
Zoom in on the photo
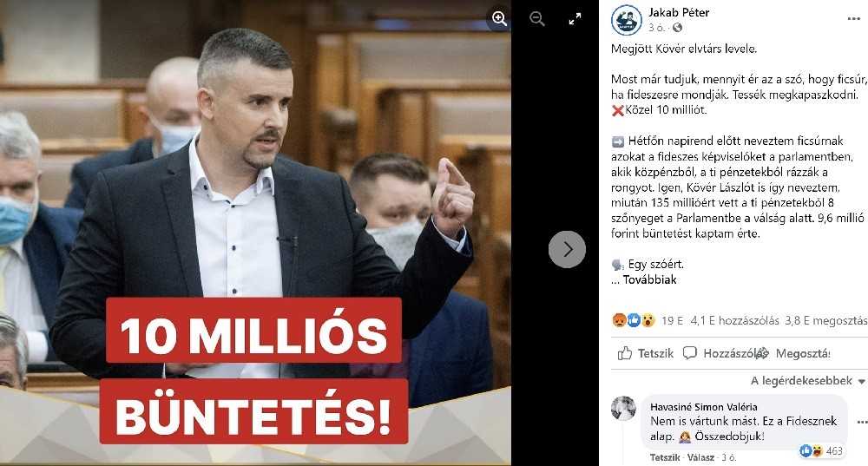tap(499, 19)
